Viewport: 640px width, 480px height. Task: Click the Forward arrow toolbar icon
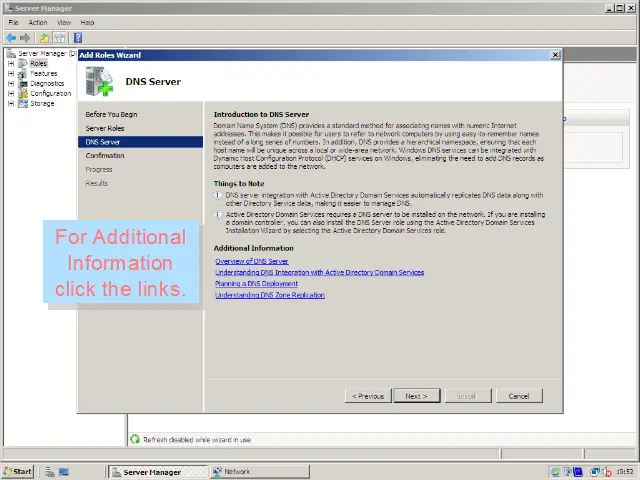pyautogui.click(x=25, y=38)
